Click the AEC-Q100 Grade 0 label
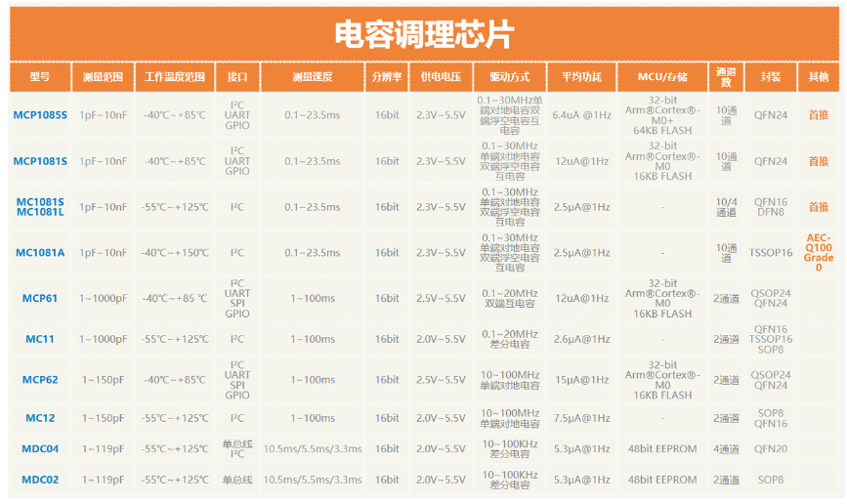Image resolution: width=847 pixels, height=504 pixels. pos(819,252)
